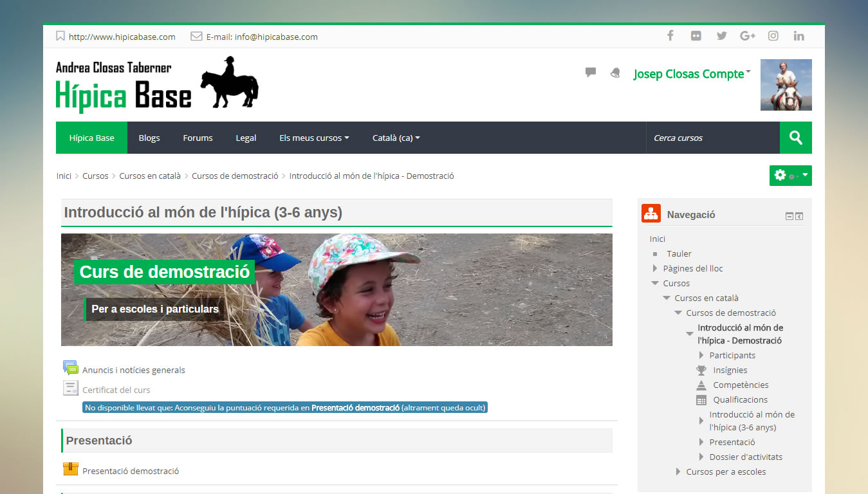Open the Facebook social icon

pyautogui.click(x=670, y=36)
